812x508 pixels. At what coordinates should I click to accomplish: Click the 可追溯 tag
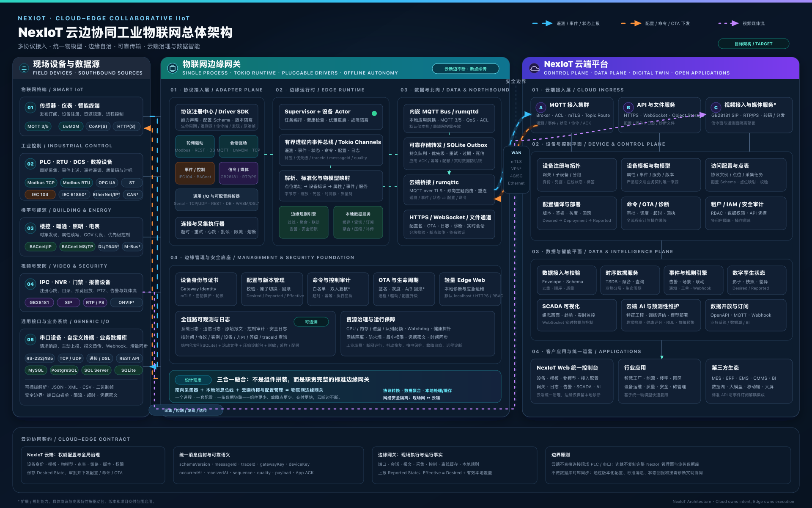pos(311,322)
